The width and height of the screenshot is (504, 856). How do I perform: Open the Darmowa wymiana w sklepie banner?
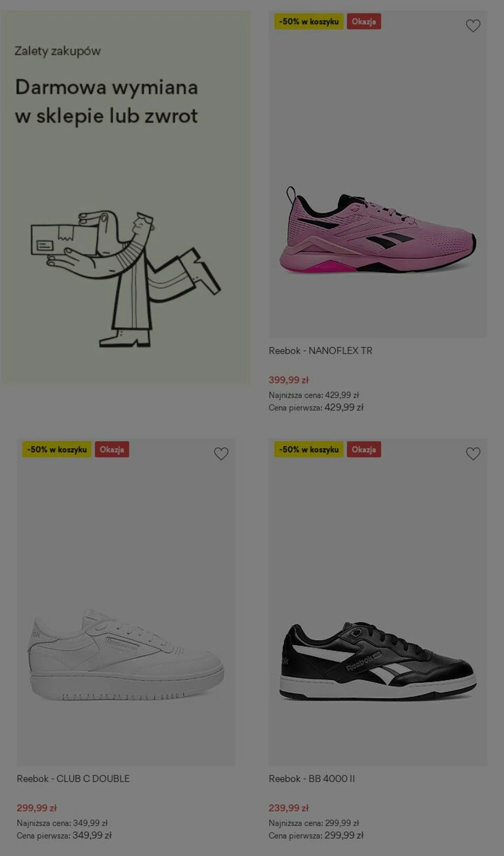pos(125,197)
